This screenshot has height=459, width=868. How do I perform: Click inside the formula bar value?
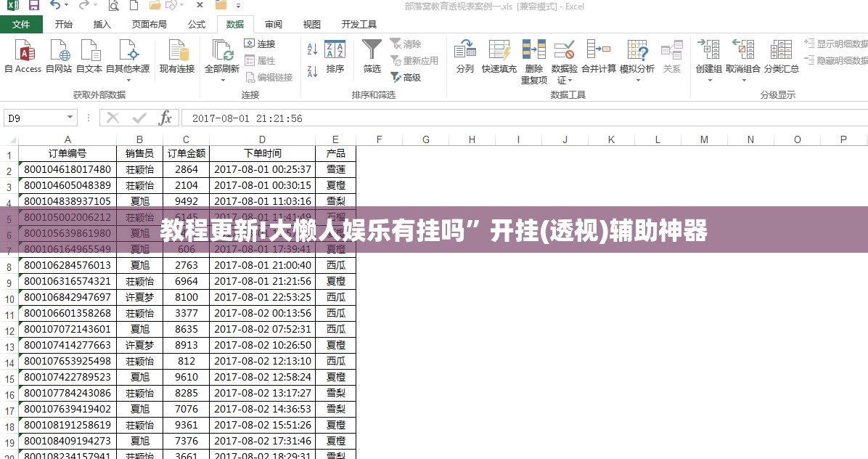247,118
